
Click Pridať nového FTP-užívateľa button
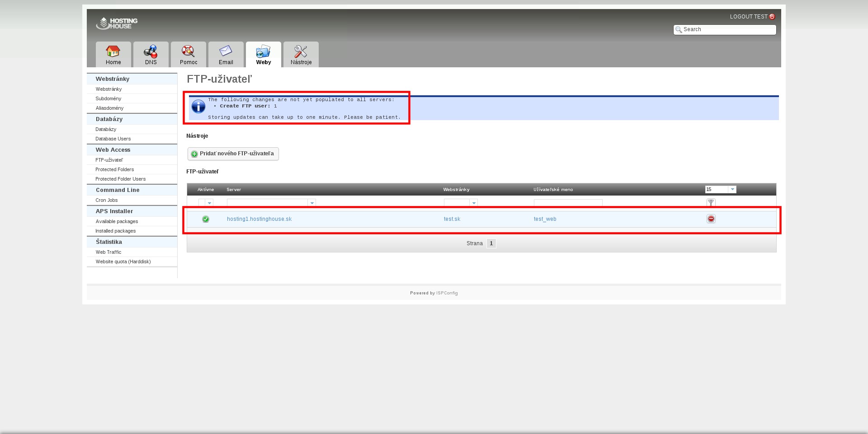(x=233, y=154)
